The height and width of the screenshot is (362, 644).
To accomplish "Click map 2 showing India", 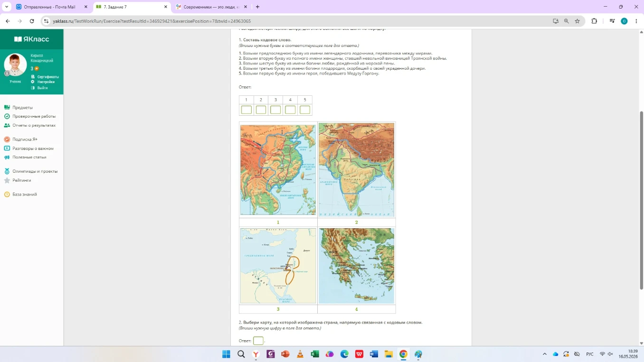I will pyautogui.click(x=356, y=170).
